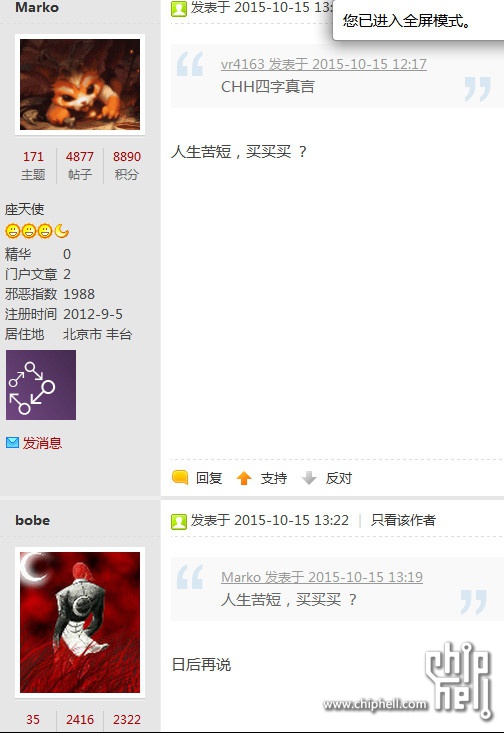Open Marko's avatar image
The width and height of the screenshot is (504, 733).
(80, 85)
